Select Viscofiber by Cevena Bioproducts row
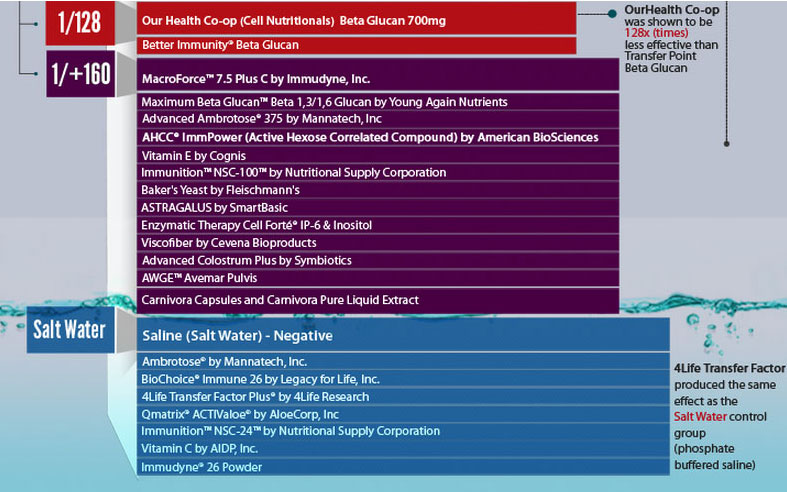 pyautogui.click(x=377, y=243)
